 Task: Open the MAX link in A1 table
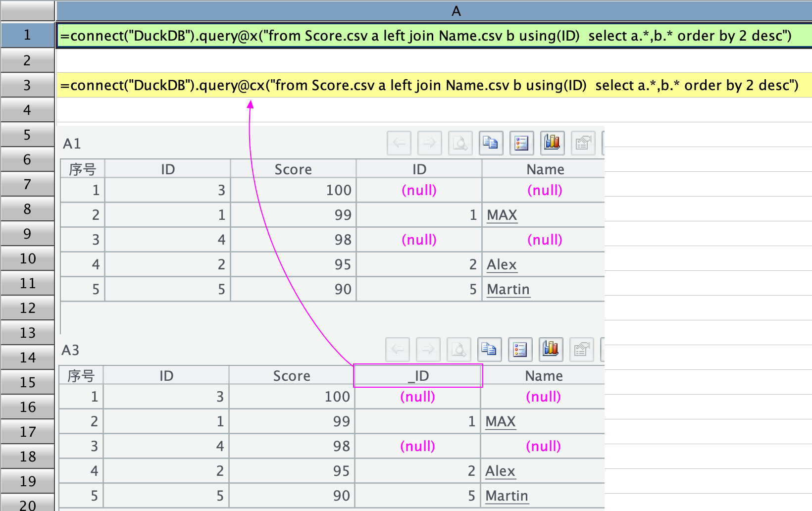coord(502,215)
